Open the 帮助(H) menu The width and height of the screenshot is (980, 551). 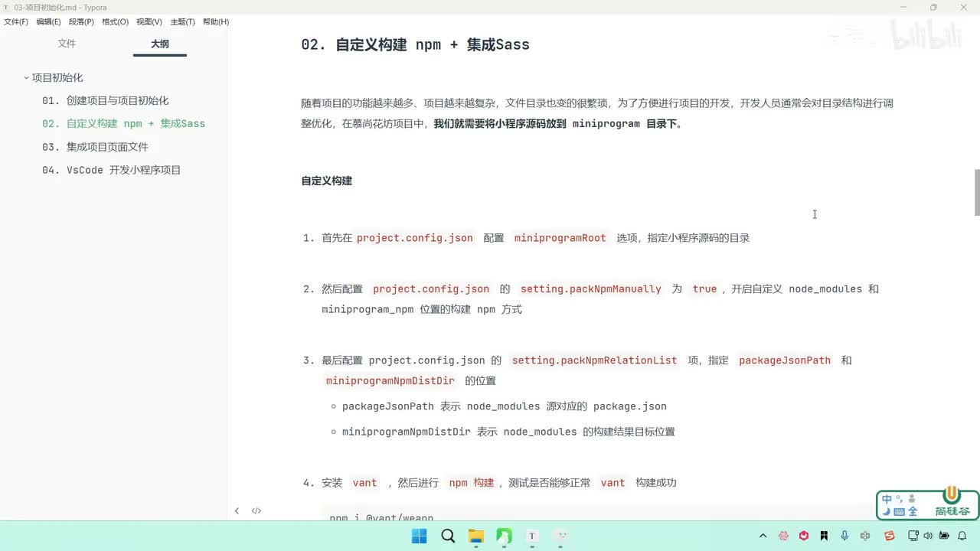(216, 22)
